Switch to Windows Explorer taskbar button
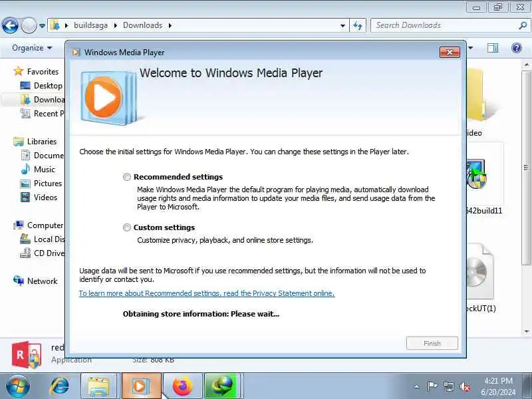This screenshot has width=532, height=399. pos(98,386)
